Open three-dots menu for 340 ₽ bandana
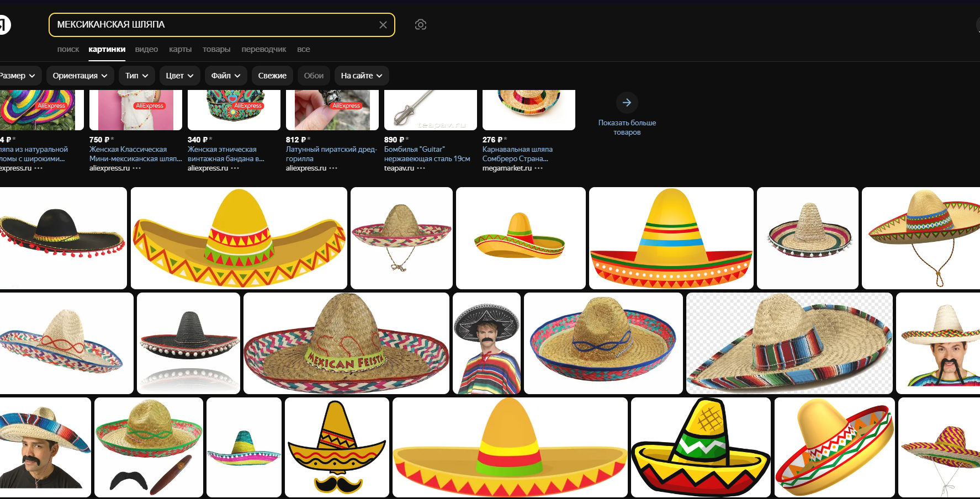The image size is (980, 499). (235, 168)
